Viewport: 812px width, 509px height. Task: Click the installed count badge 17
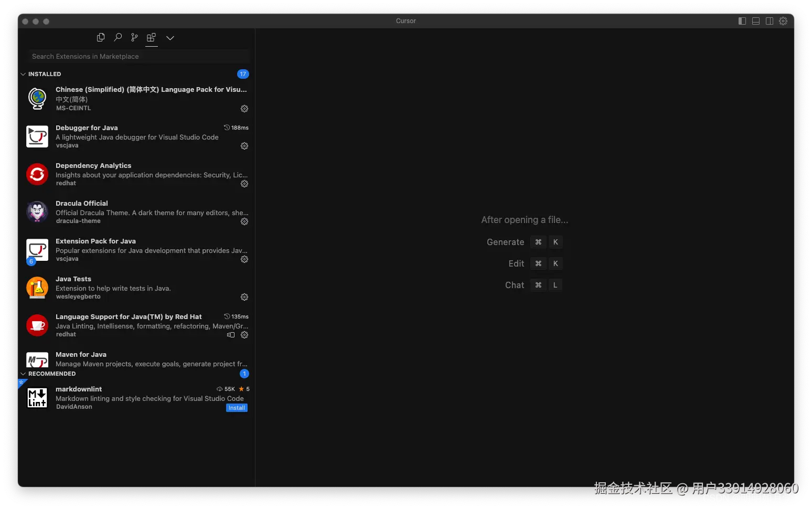(243, 74)
